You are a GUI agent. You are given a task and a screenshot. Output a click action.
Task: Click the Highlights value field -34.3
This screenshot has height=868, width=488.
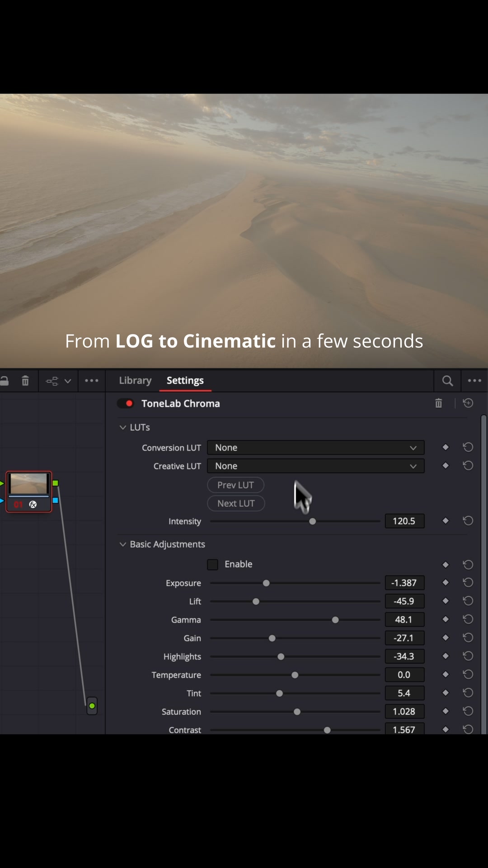(x=404, y=656)
